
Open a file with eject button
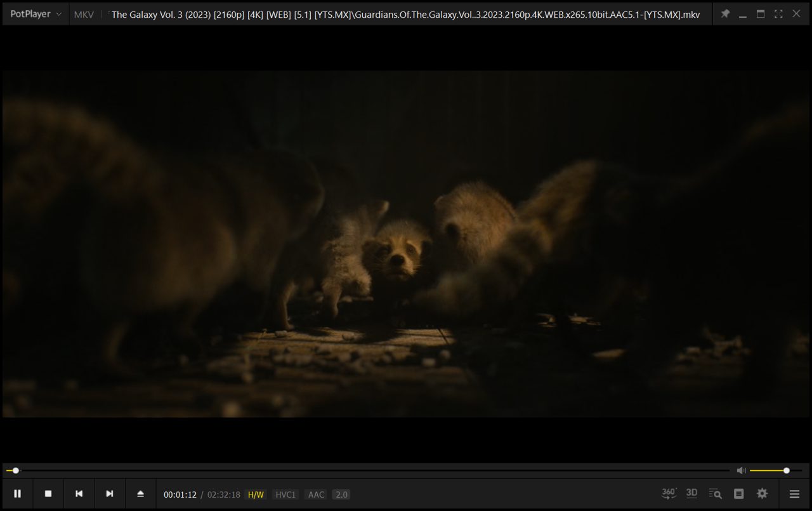pyautogui.click(x=140, y=494)
